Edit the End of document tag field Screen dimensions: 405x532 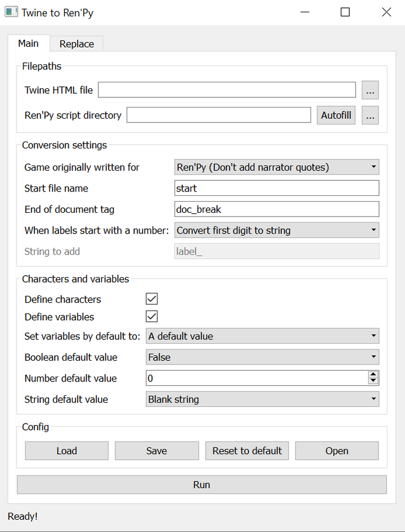point(276,209)
